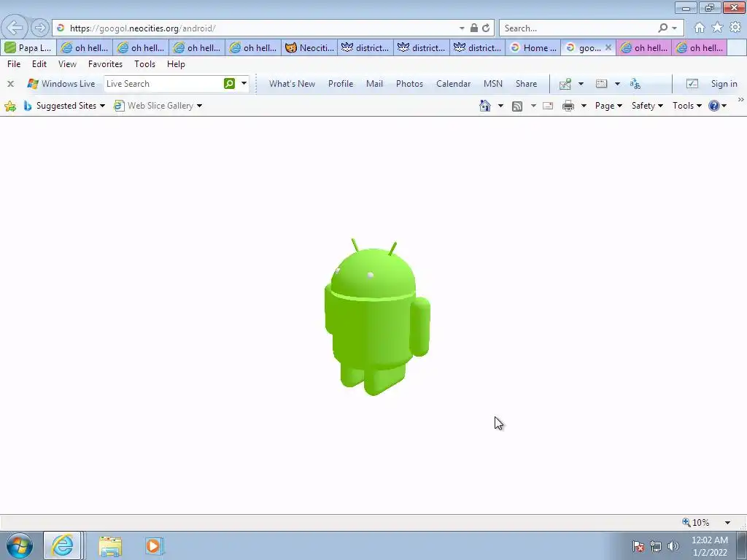The width and height of the screenshot is (747, 560).
Task: Open Favorites with the star icon at top right
Action: (717, 28)
